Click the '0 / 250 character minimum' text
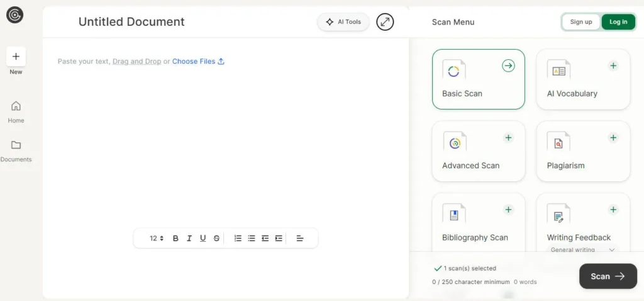Viewport: 644px width, 301px height. (470, 282)
